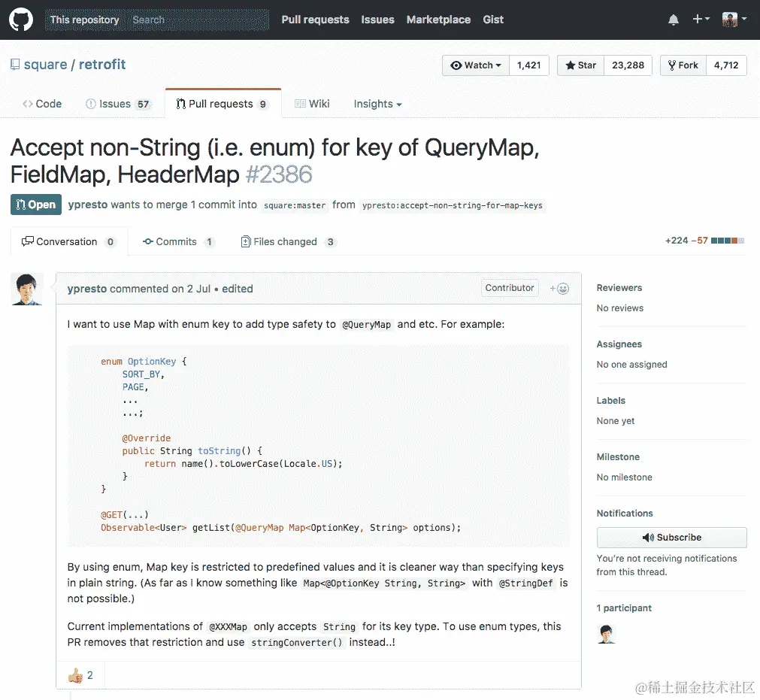This screenshot has height=700, width=760.
Task: Click the Milestone sidebar heading
Action: click(618, 456)
